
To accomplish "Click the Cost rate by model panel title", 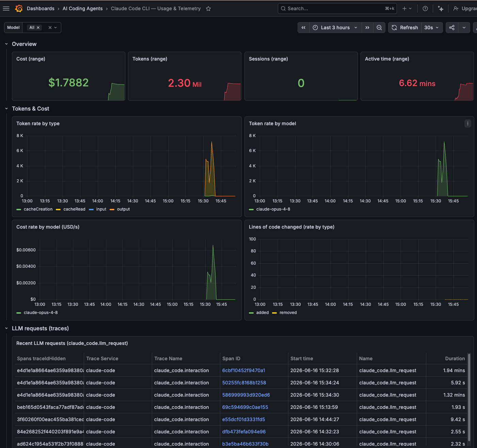I will (x=48, y=227).
